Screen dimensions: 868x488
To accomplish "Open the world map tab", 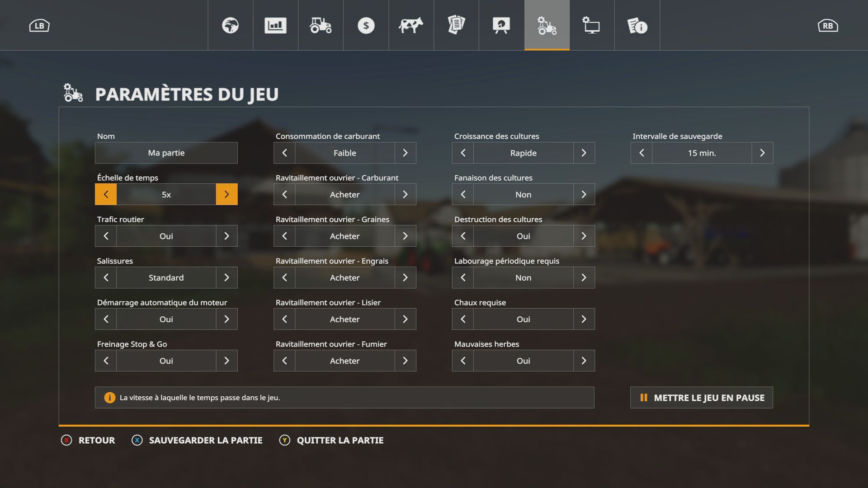I will click(230, 26).
